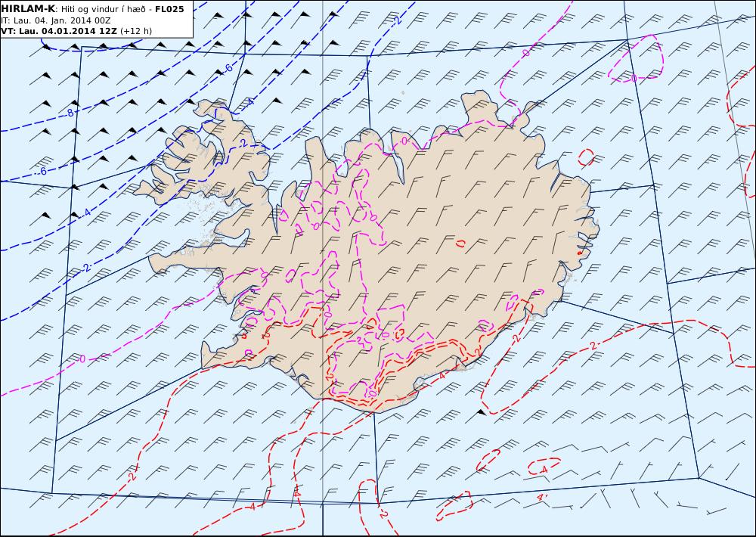Image resolution: width=756 pixels, height=537 pixels.
Task: Click the HIRLAM-K model name in title box
Action: 28,8
